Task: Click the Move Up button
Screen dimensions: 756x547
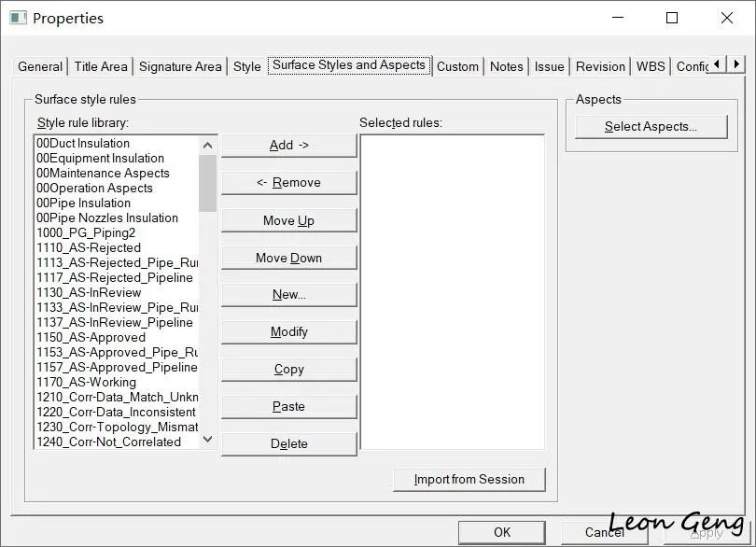Action: point(288,220)
